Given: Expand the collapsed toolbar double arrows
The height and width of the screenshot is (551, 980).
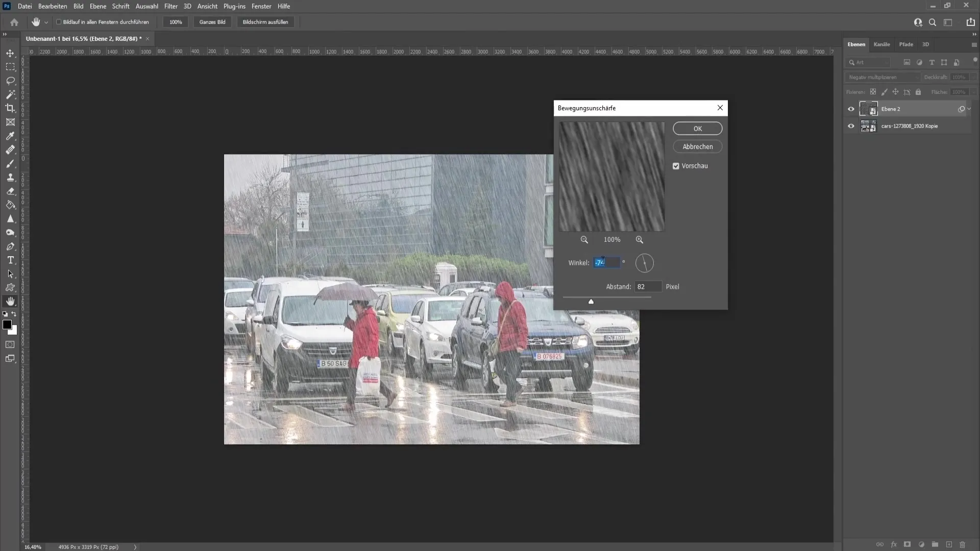Looking at the screenshot, I should tap(5, 34).
